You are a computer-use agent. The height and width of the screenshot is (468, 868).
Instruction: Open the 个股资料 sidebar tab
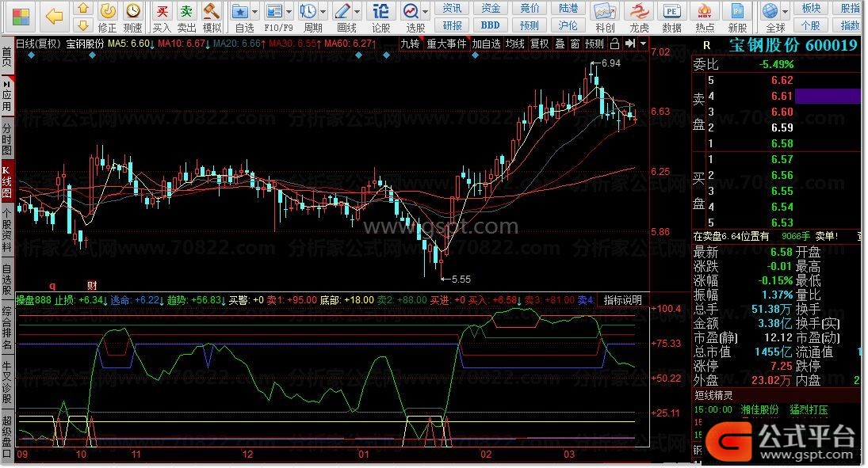[x=6, y=230]
